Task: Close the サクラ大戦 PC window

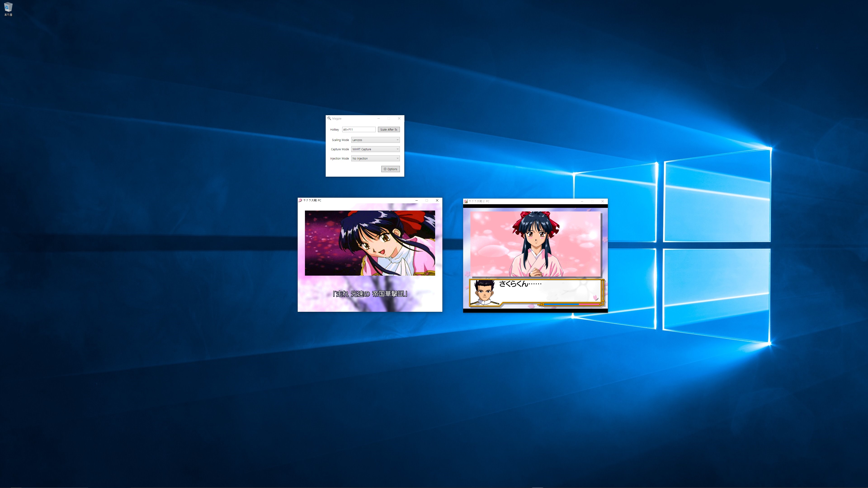Action: (437, 200)
